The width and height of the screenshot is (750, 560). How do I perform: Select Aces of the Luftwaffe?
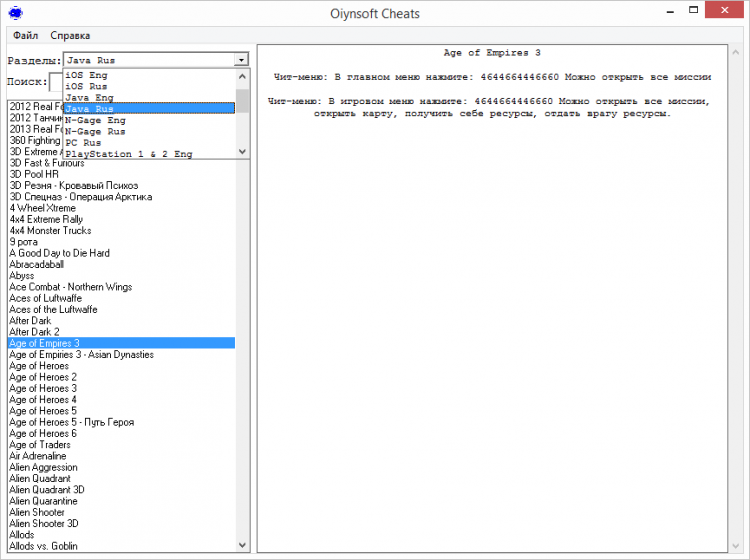[122, 309]
